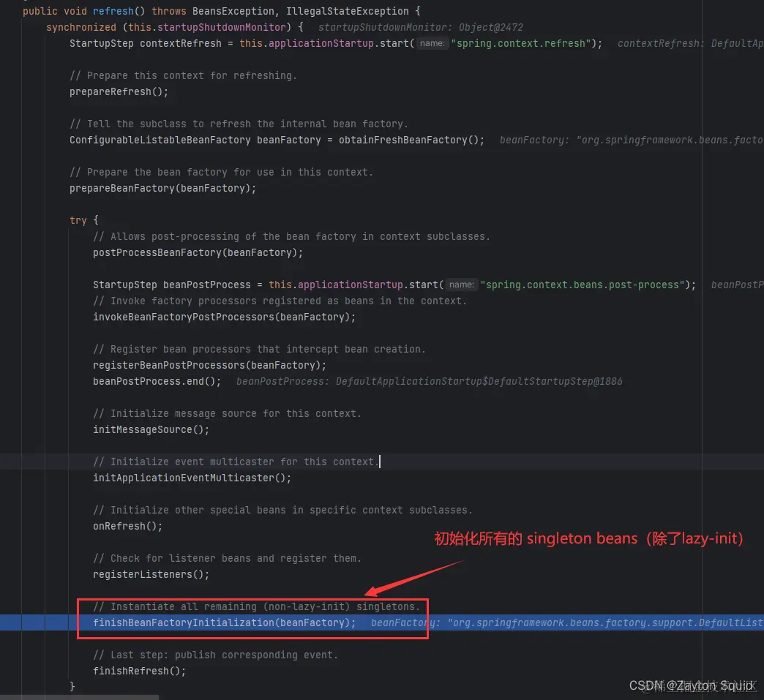This screenshot has width=764, height=700.
Task: Click the "spring.context.refresh" string literal
Action: [521, 43]
